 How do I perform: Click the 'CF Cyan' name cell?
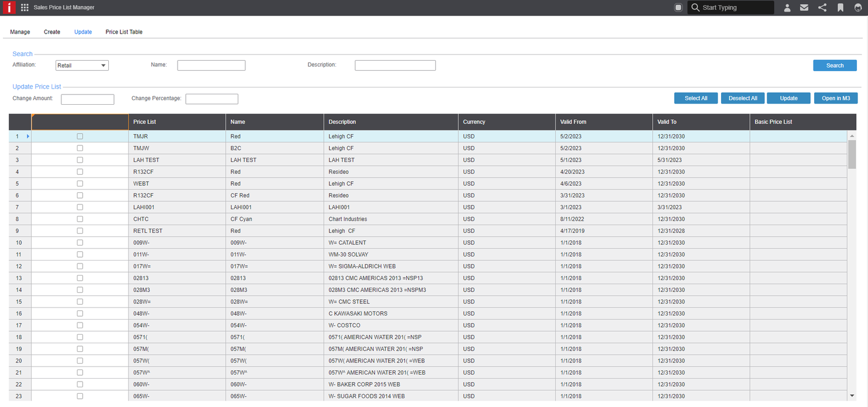pos(275,219)
